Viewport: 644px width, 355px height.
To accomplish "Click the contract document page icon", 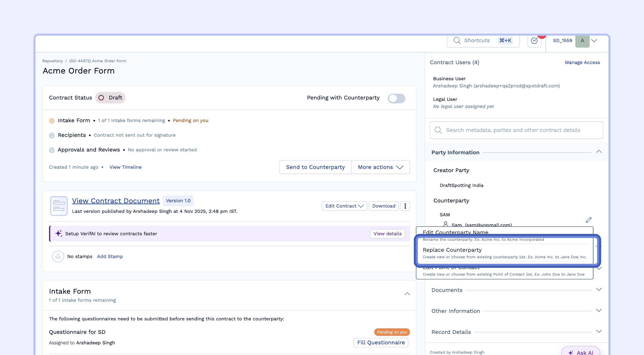I will point(59,206).
